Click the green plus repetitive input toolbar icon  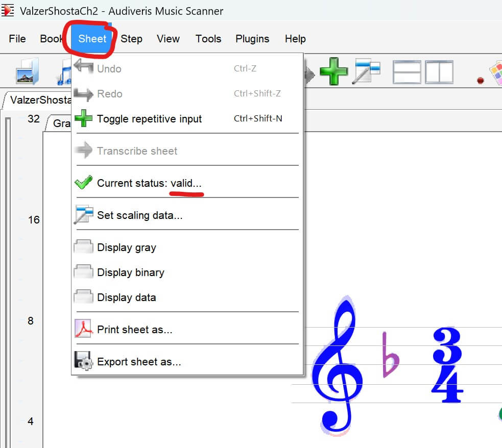click(333, 71)
